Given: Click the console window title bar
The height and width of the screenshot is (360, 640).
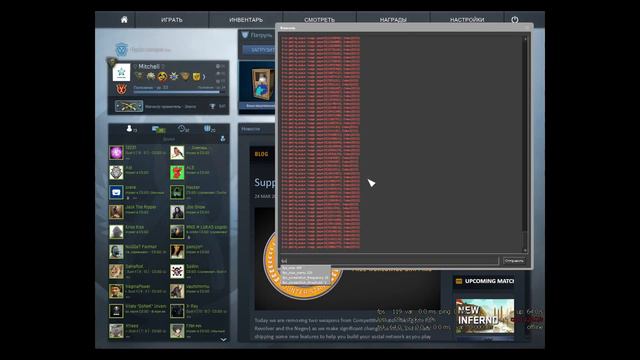Looking at the screenshot, I should (404, 28).
